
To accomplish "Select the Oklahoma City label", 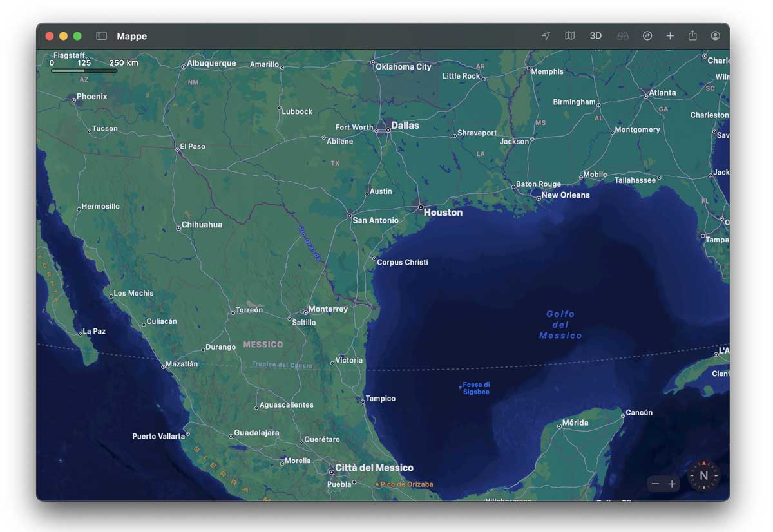I will tap(403, 67).
